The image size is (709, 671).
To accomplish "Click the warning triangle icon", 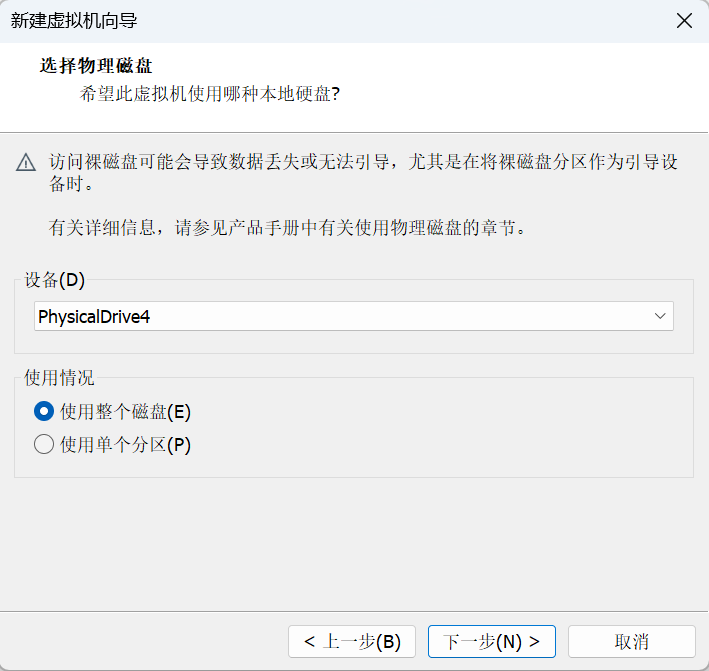I will tap(26, 162).
